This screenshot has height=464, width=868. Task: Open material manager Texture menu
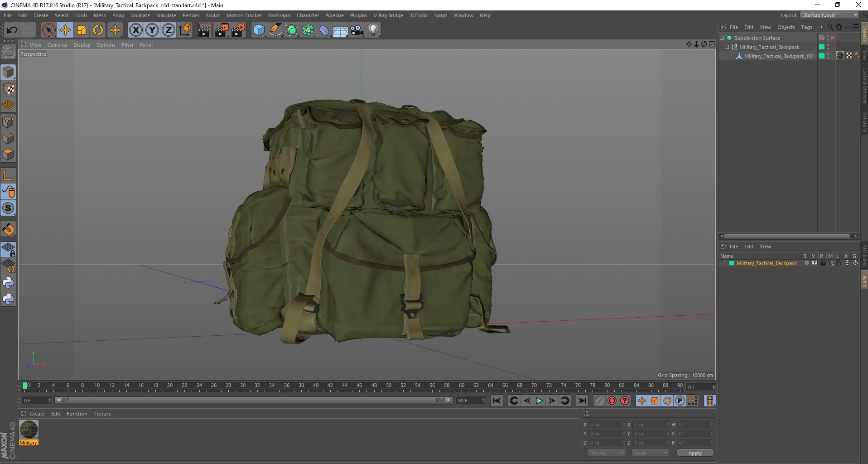102,414
